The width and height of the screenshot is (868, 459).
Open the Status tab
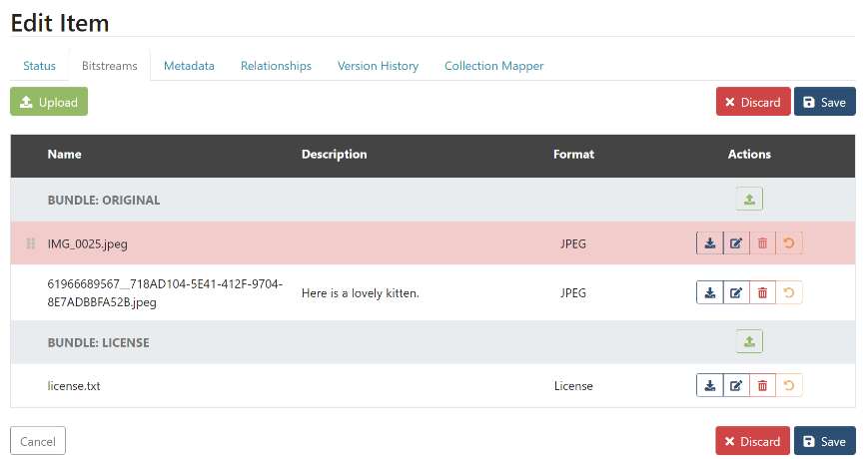point(39,66)
